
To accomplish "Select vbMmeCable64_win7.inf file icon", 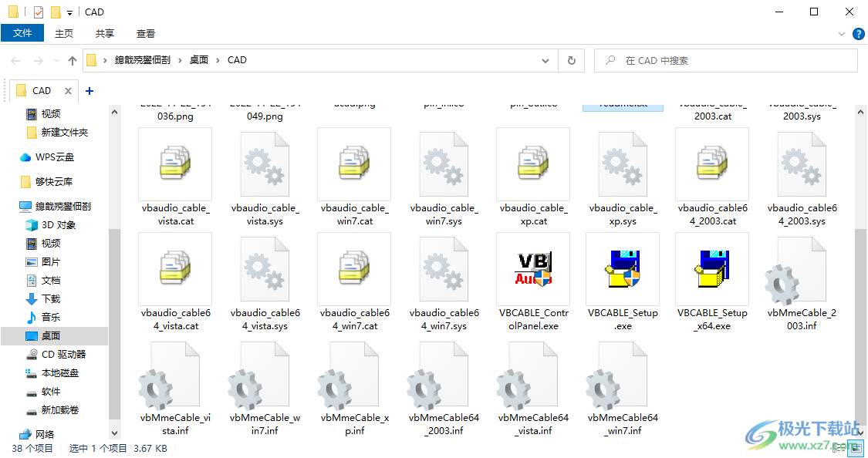I will click(617, 375).
